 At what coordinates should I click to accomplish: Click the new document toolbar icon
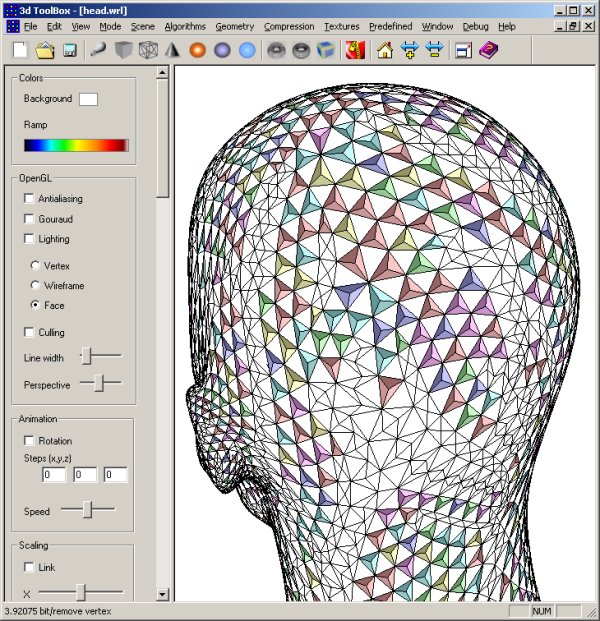click(x=20, y=49)
